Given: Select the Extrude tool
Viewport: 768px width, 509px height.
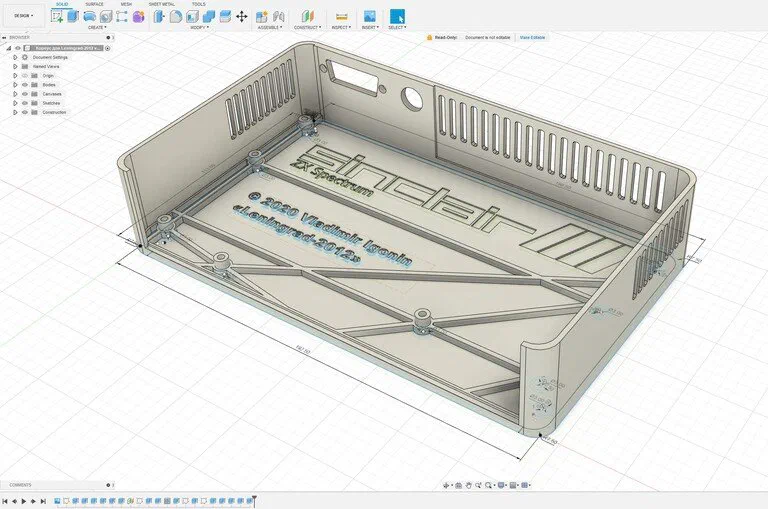Looking at the screenshot, I should [73, 16].
